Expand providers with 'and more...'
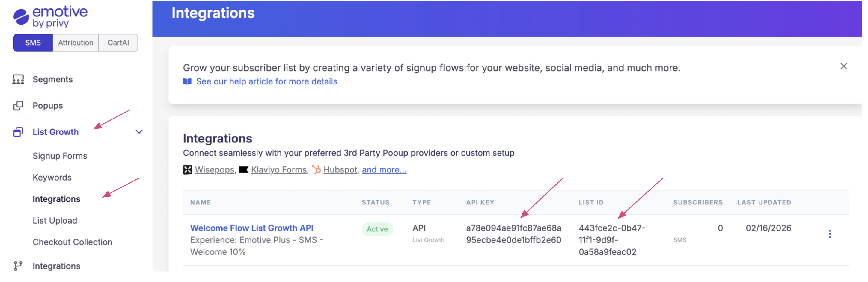 click(384, 170)
